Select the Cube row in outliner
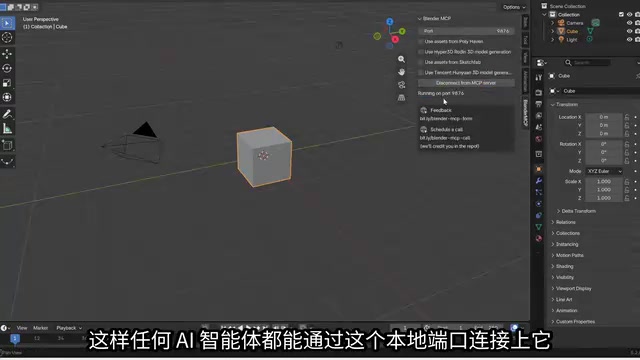The height and width of the screenshot is (360, 640). click(x=572, y=31)
